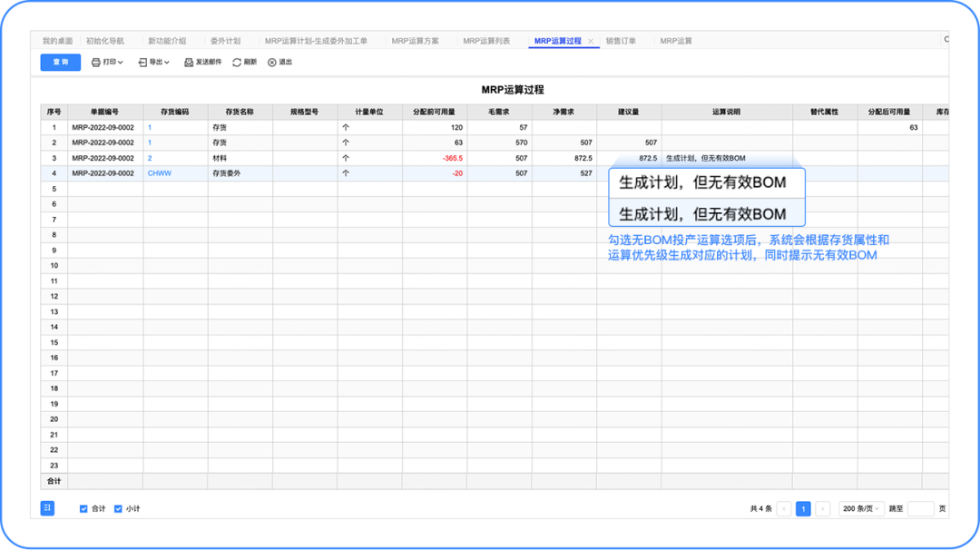Select the -365.5 cell in row 3

point(435,158)
